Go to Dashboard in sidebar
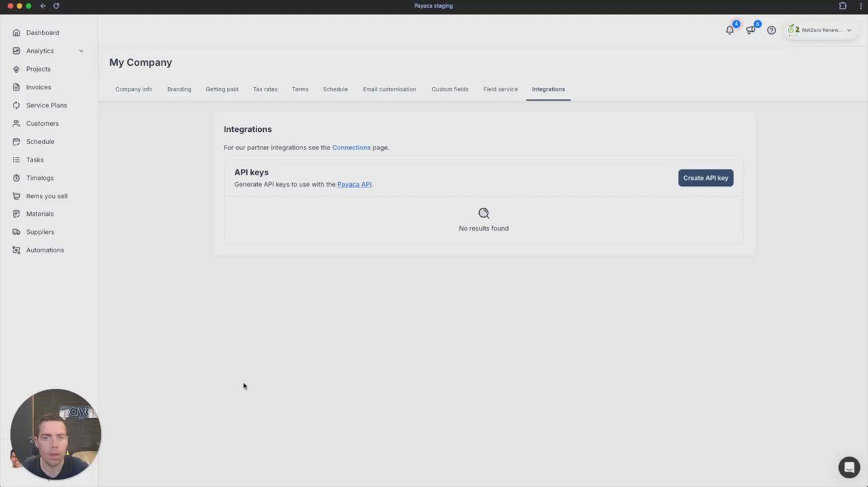This screenshot has width=868, height=487. (43, 32)
